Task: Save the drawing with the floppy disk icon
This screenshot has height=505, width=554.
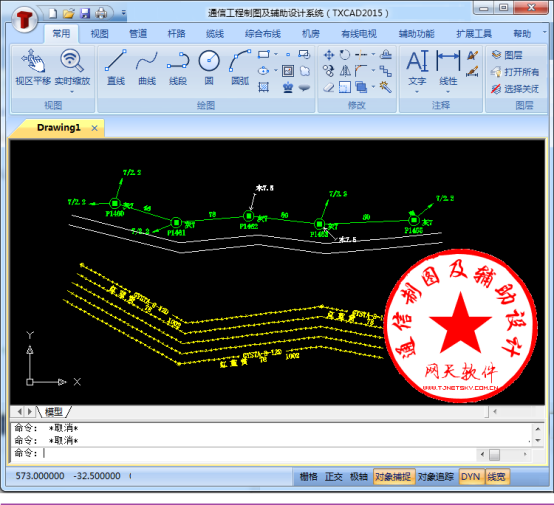Action: click(85, 13)
